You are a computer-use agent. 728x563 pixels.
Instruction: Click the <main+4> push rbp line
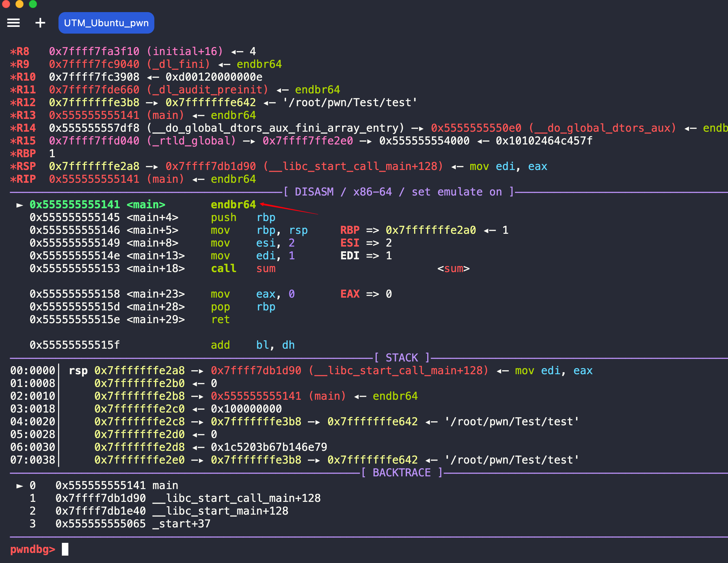[153, 217]
